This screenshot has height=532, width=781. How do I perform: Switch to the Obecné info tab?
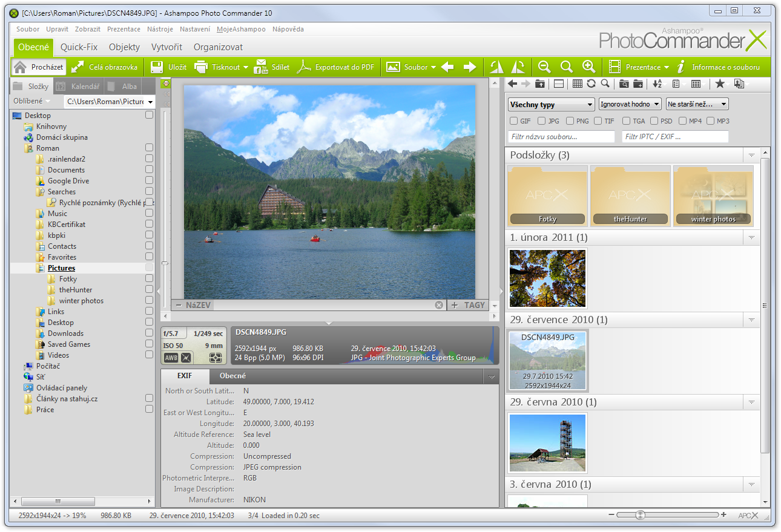click(x=232, y=376)
